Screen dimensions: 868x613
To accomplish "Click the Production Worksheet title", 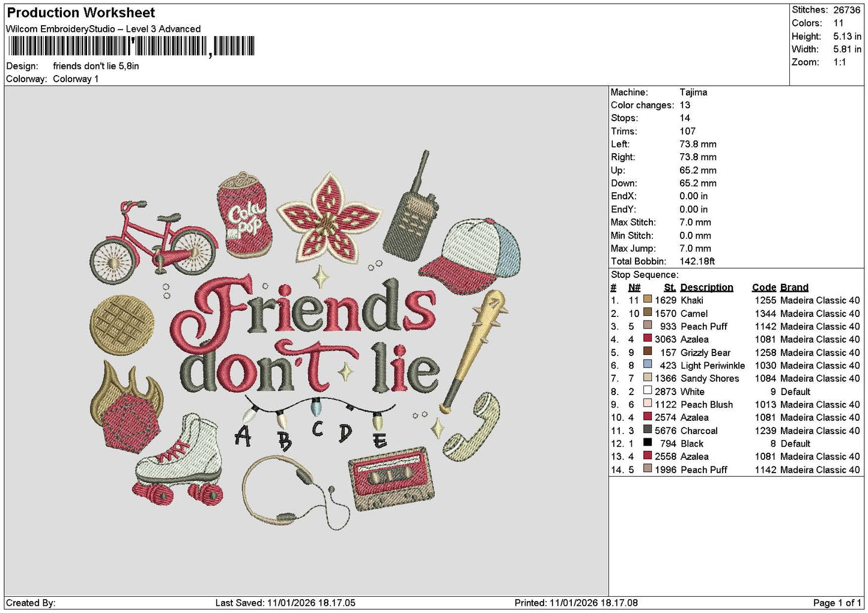I will coord(80,13).
